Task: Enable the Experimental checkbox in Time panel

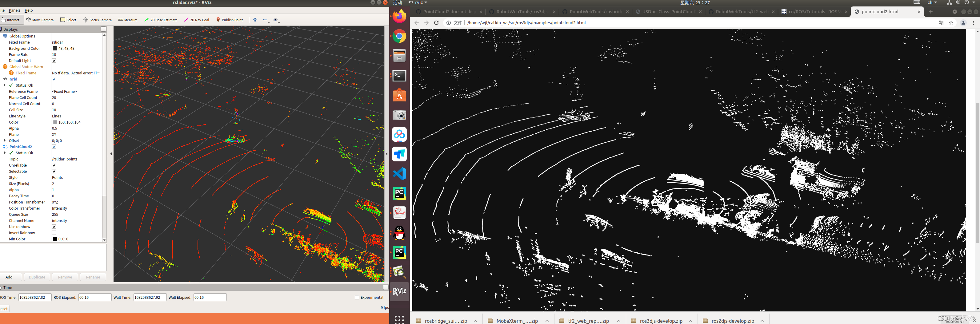Action: click(x=357, y=297)
